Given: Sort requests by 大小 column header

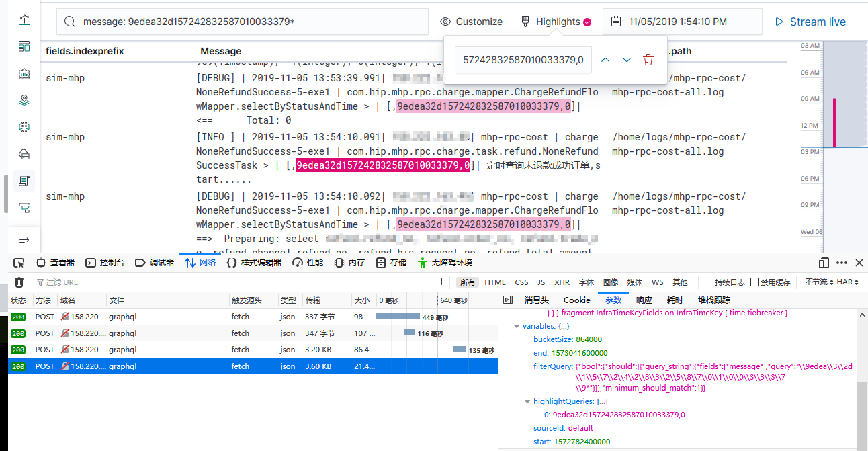Looking at the screenshot, I should (362, 300).
